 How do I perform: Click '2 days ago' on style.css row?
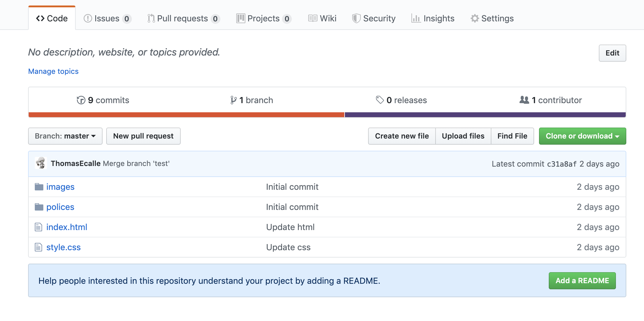(x=598, y=247)
